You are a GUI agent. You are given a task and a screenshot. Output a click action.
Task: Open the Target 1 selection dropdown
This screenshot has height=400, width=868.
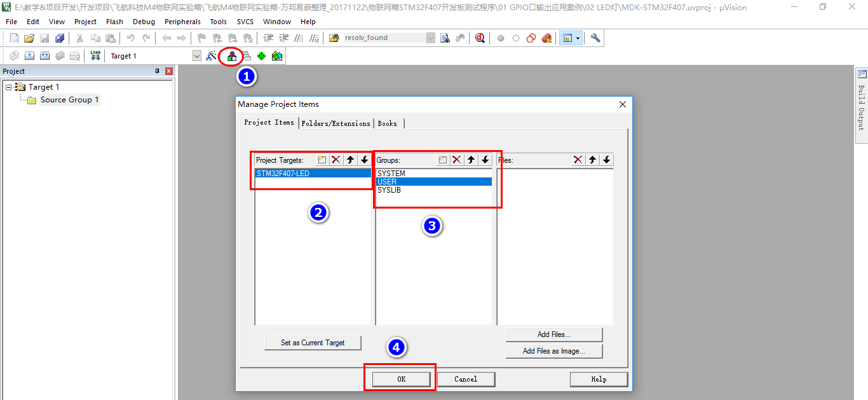[x=196, y=56]
